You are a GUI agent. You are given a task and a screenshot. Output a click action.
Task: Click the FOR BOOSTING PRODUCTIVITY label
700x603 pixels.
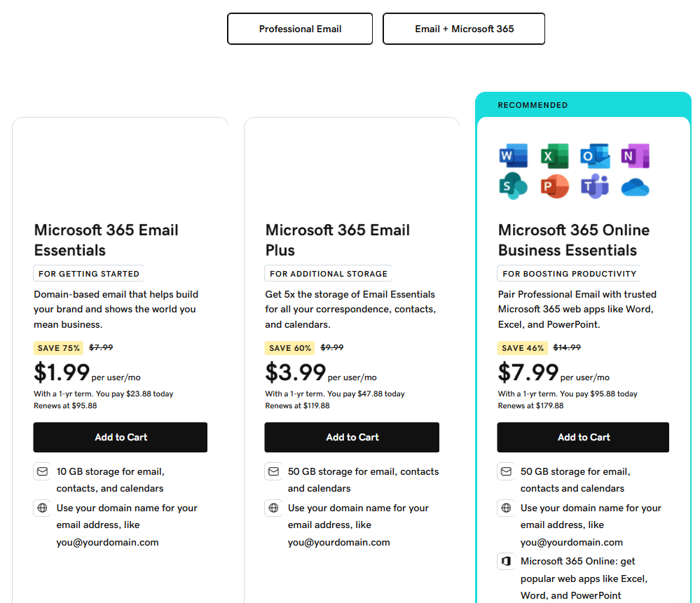pyautogui.click(x=569, y=274)
